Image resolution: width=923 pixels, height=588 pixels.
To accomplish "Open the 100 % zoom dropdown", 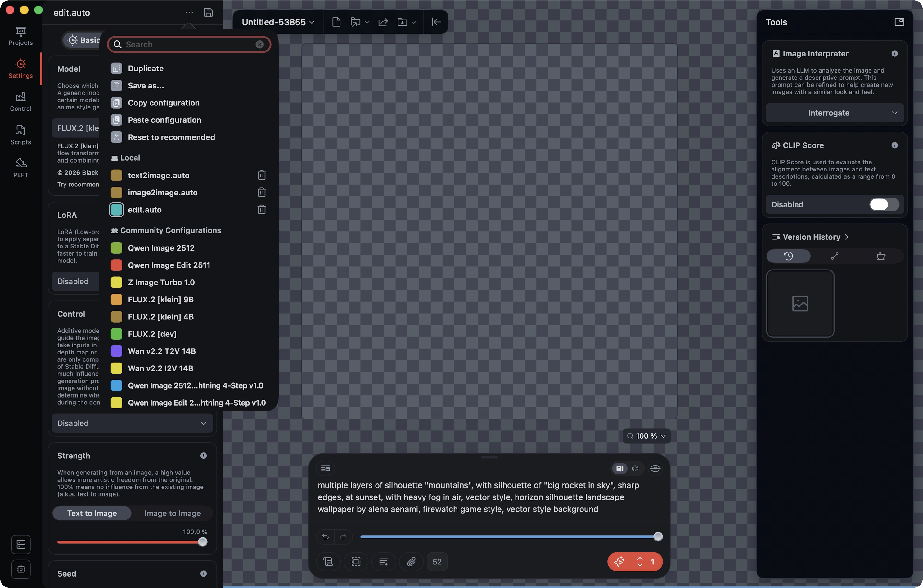I will [646, 436].
